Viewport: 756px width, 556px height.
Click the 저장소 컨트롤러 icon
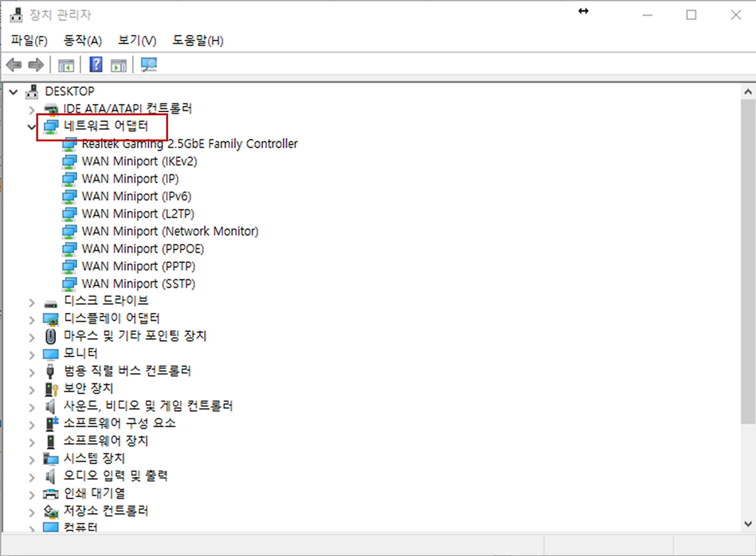(x=51, y=511)
